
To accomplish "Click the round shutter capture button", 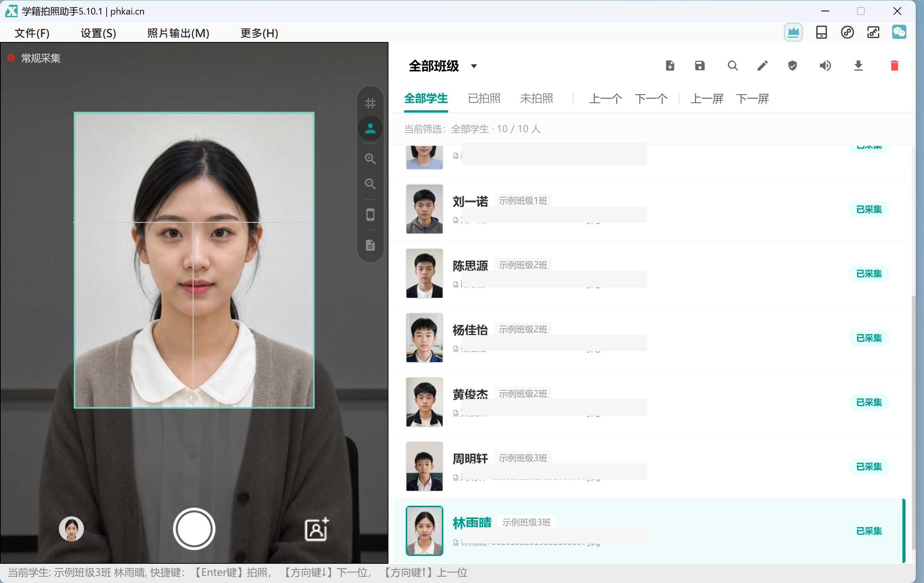I will click(x=194, y=528).
